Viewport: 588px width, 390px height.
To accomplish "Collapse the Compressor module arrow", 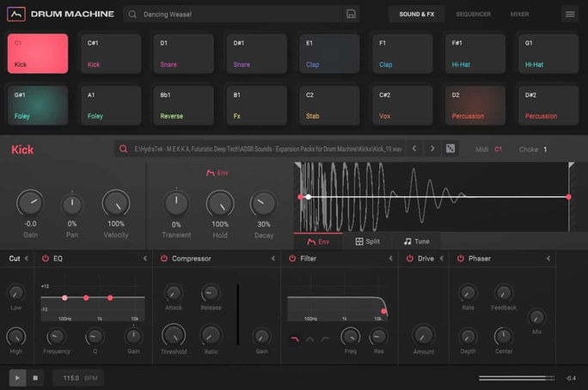I will coord(273,258).
